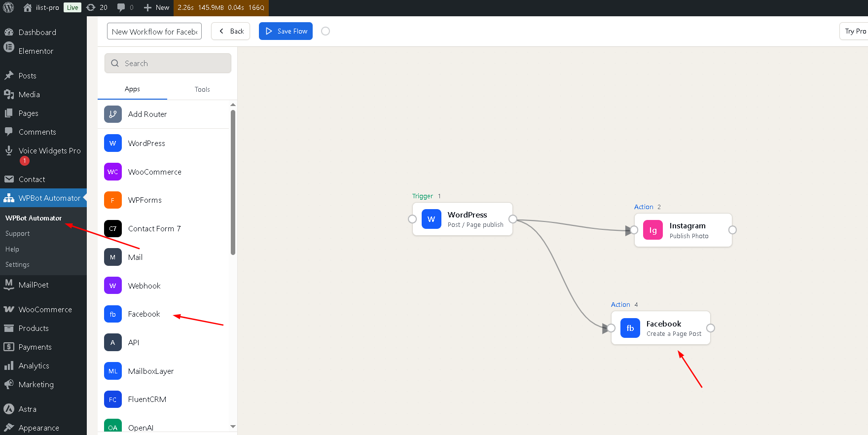
Task: Select the MailboxLayer app icon
Action: coord(112,371)
